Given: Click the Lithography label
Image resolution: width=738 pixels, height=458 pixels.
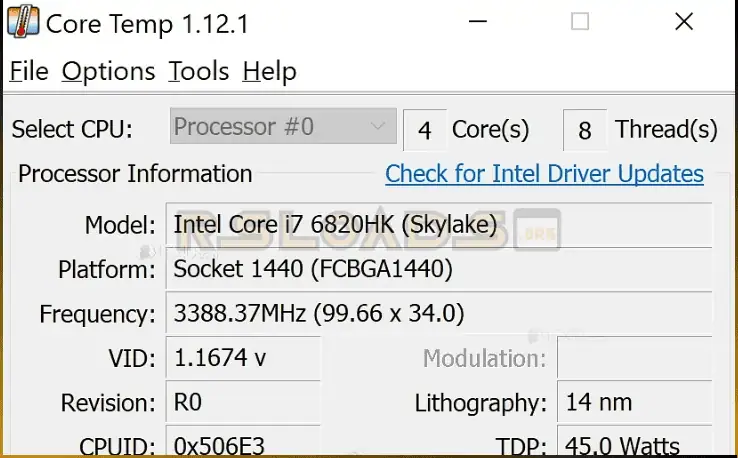Looking at the screenshot, I should pos(481,403).
